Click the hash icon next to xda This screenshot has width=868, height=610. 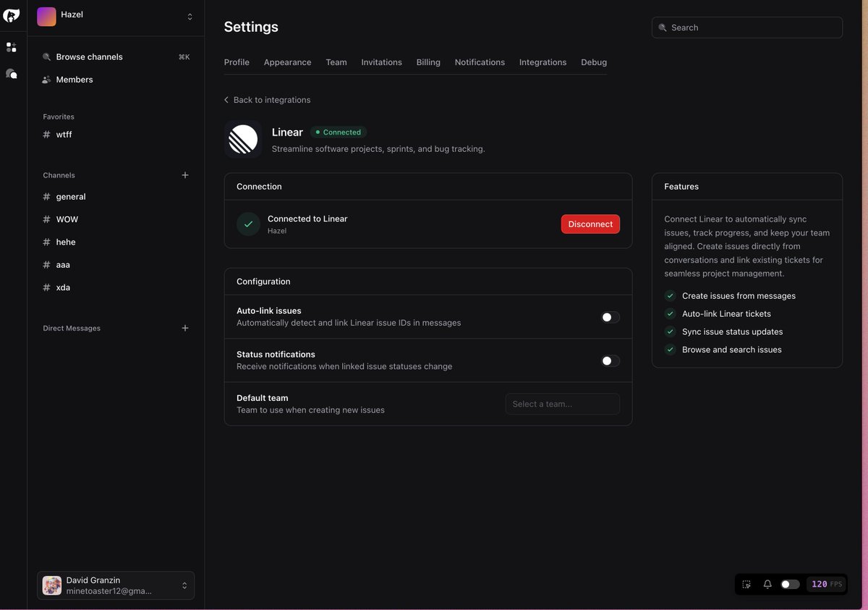tap(47, 287)
